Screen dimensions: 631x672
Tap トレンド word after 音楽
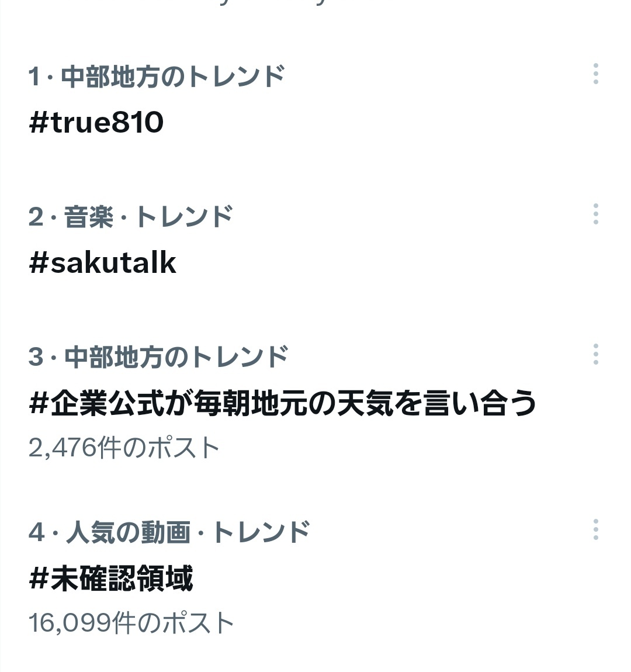(x=184, y=216)
